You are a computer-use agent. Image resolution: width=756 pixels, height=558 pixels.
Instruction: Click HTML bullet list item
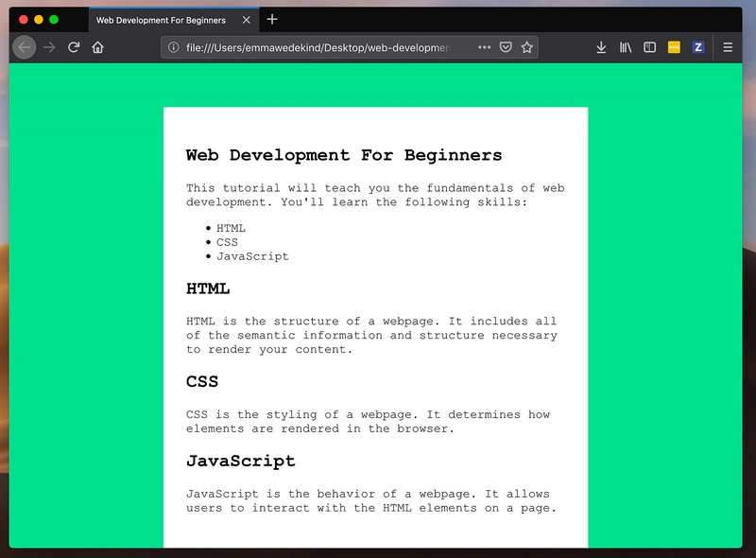pos(231,228)
